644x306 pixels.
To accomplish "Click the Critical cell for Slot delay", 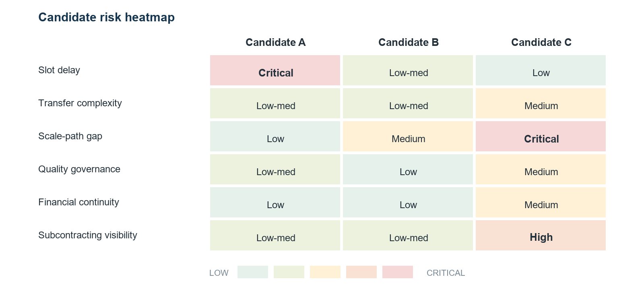I will pyautogui.click(x=275, y=70).
